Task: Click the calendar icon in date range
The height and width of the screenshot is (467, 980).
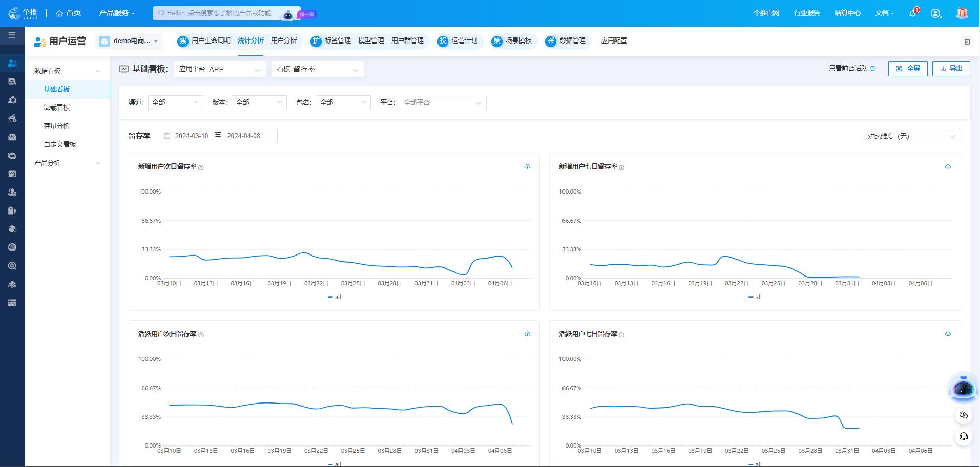Action: click(167, 136)
